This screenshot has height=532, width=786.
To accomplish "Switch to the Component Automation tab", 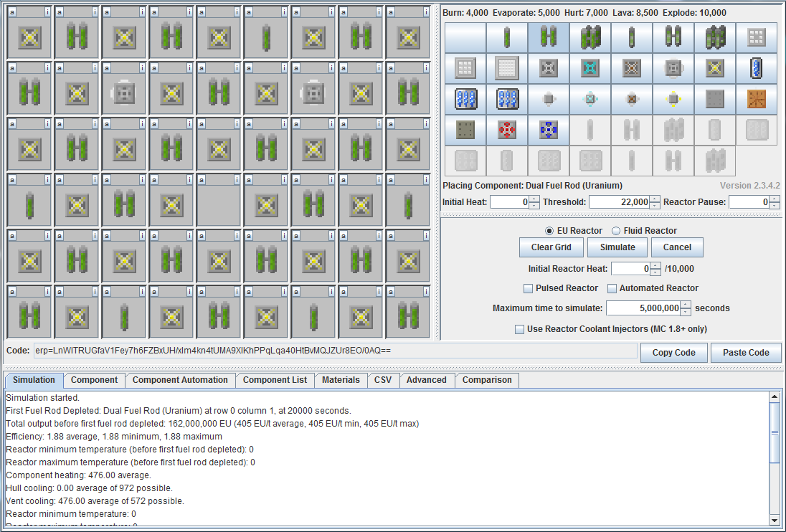I will click(180, 380).
